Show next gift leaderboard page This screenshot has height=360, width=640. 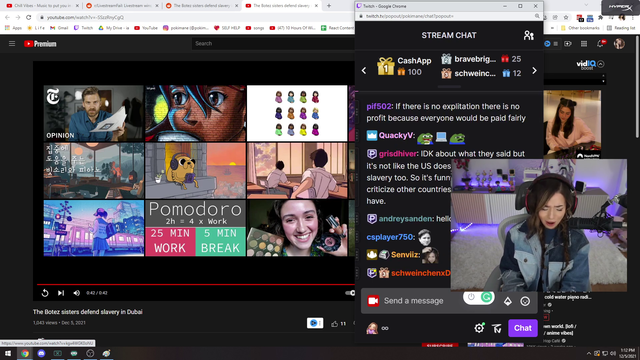pos(534,71)
